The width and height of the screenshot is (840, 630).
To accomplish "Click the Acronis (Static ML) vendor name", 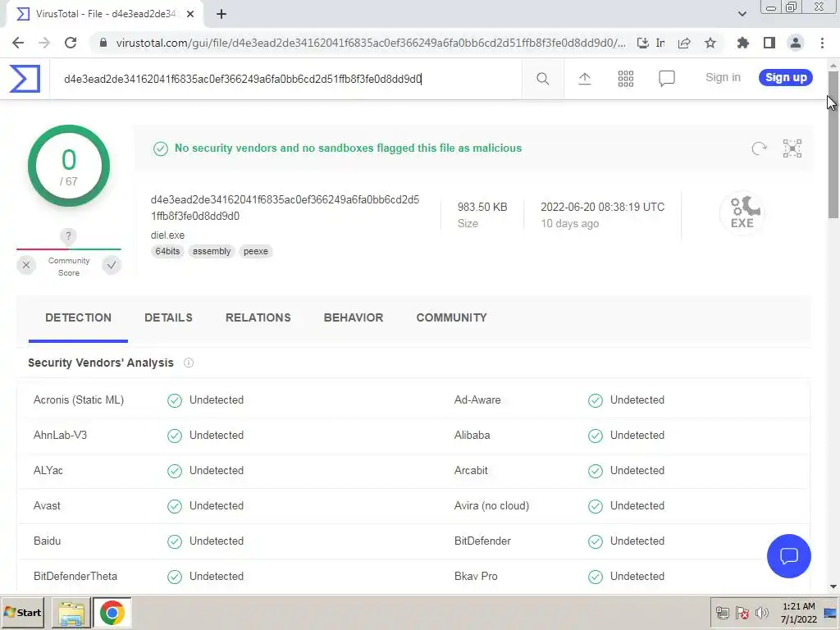I will pyautogui.click(x=79, y=400).
